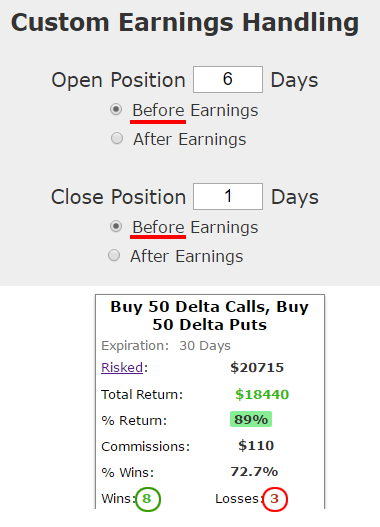This screenshot has height=527, width=380.
Task: Select Before Earnings radio under Close Position
Action: (116, 227)
